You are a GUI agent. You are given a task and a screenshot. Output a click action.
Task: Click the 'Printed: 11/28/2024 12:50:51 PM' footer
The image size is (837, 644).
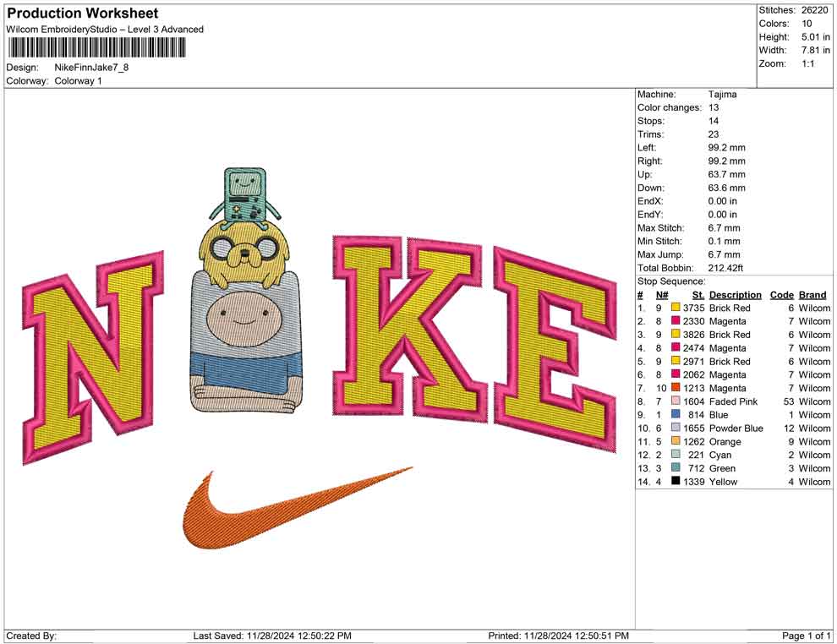558,636
